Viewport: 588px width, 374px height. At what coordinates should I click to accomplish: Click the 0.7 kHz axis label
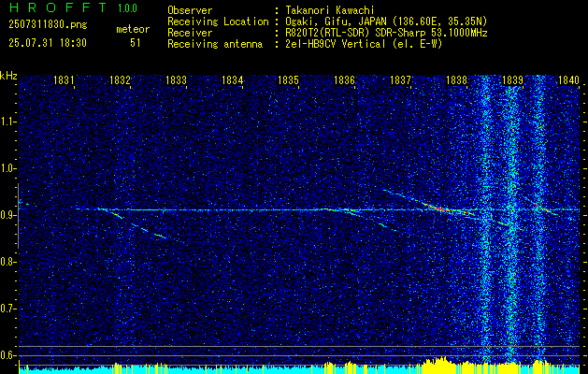(7, 309)
